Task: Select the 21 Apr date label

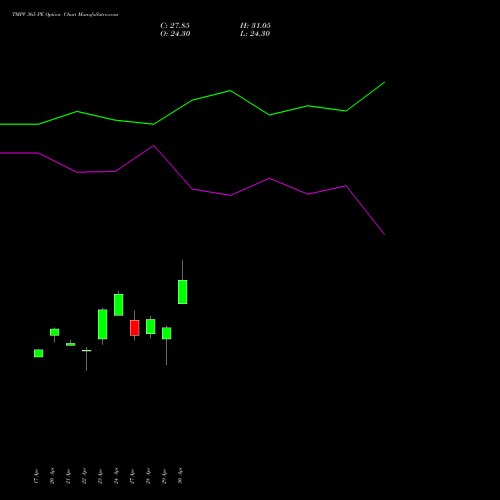Action: [68, 476]
